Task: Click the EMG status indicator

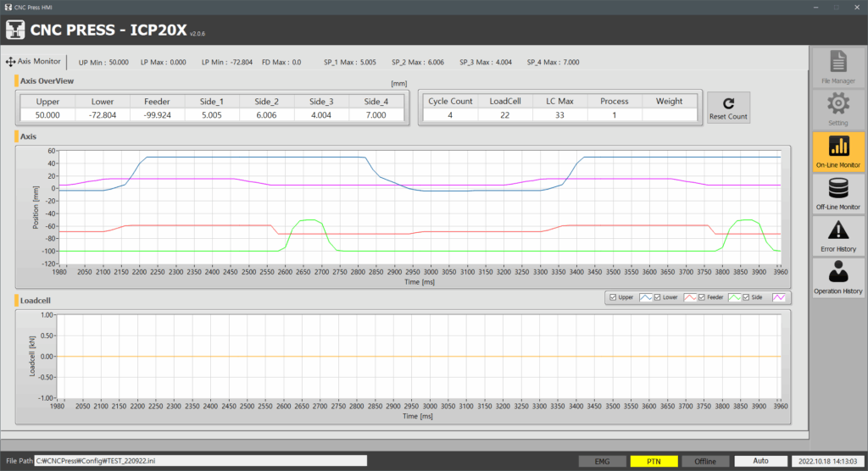Action: point(602,461)
